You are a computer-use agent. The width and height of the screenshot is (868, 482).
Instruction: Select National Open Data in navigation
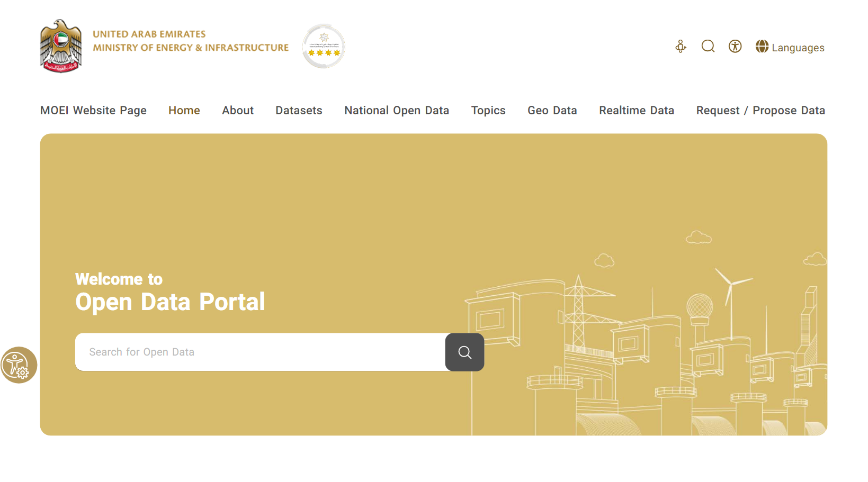(396, 111)
